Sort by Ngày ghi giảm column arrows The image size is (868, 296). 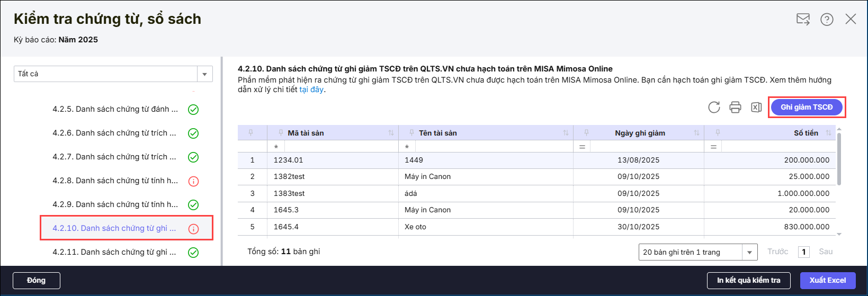point(696,133)
